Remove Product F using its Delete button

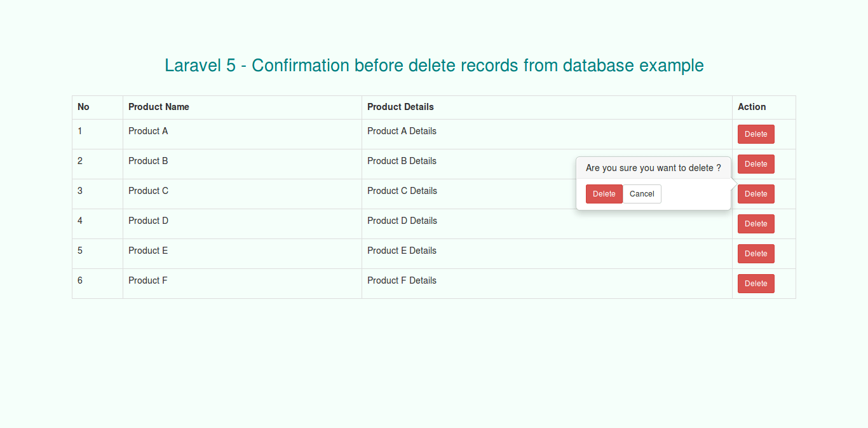756,284
